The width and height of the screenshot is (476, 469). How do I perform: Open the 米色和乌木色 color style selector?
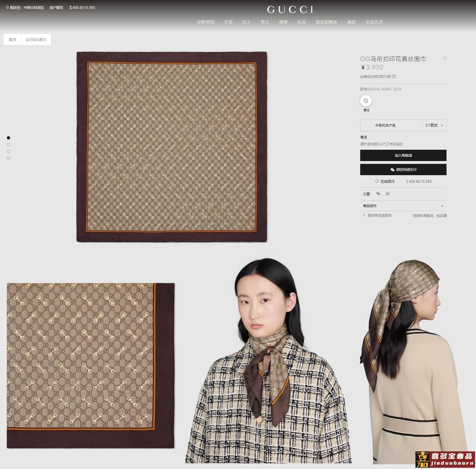click(403, 125)
